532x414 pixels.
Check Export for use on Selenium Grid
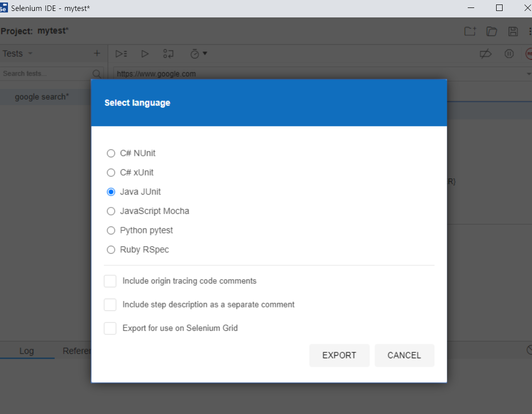pyautogui.click(x=110, y=328)
